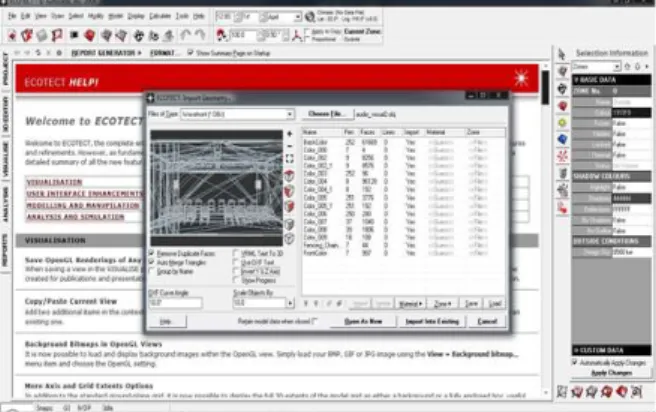Click the black square icon in main toolbar

74,35
